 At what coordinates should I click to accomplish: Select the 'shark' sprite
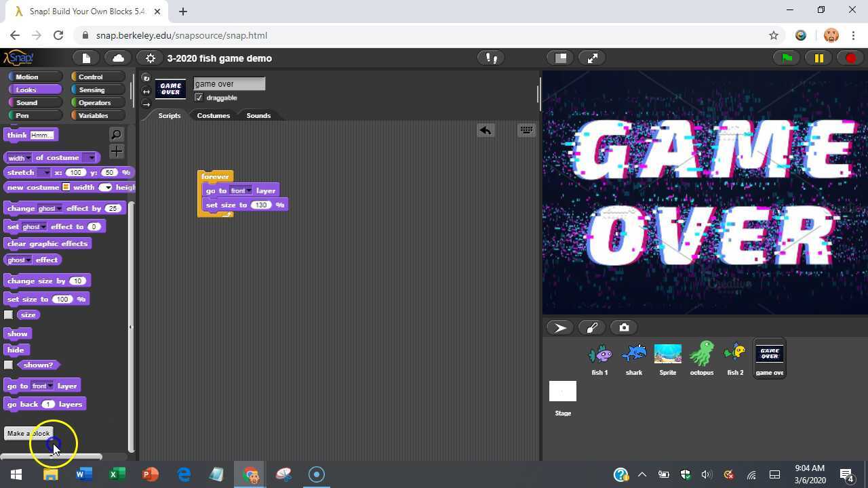[634, 359]
